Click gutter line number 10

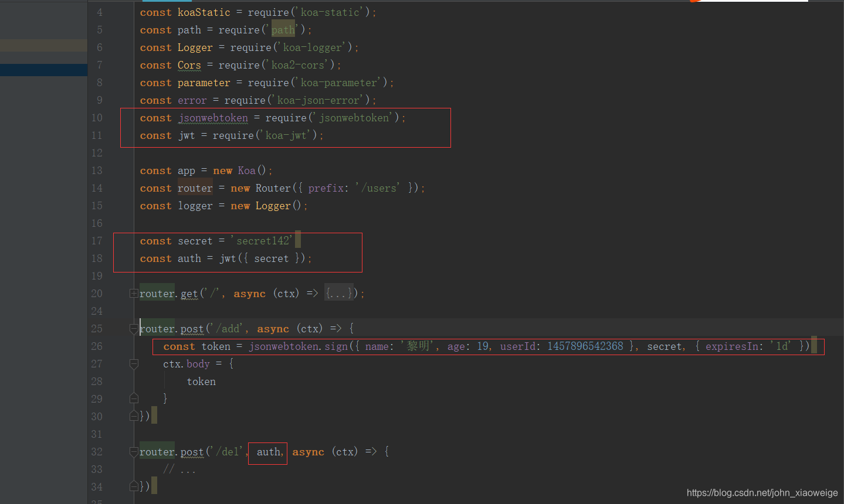coord(97,118)
